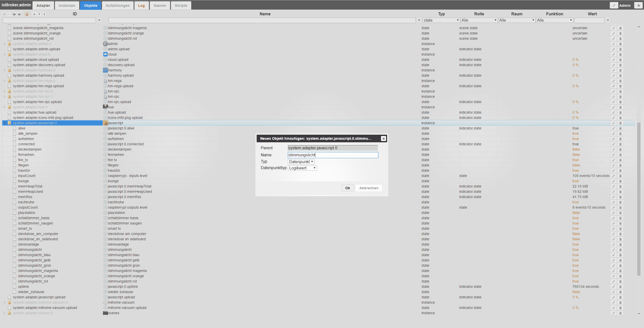Open the Typ filter dropdown showing state
The height and width of the screenshot is (328, 644).
441,20
